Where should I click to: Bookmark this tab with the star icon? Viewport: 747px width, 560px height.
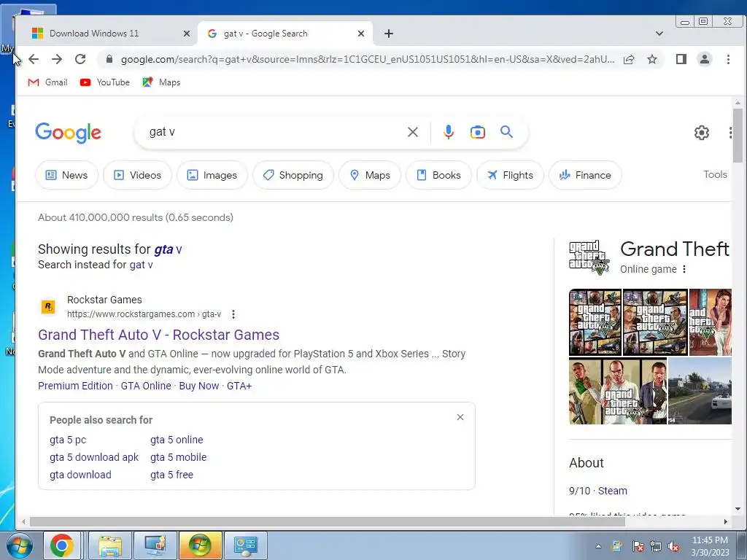coord(652,59)
